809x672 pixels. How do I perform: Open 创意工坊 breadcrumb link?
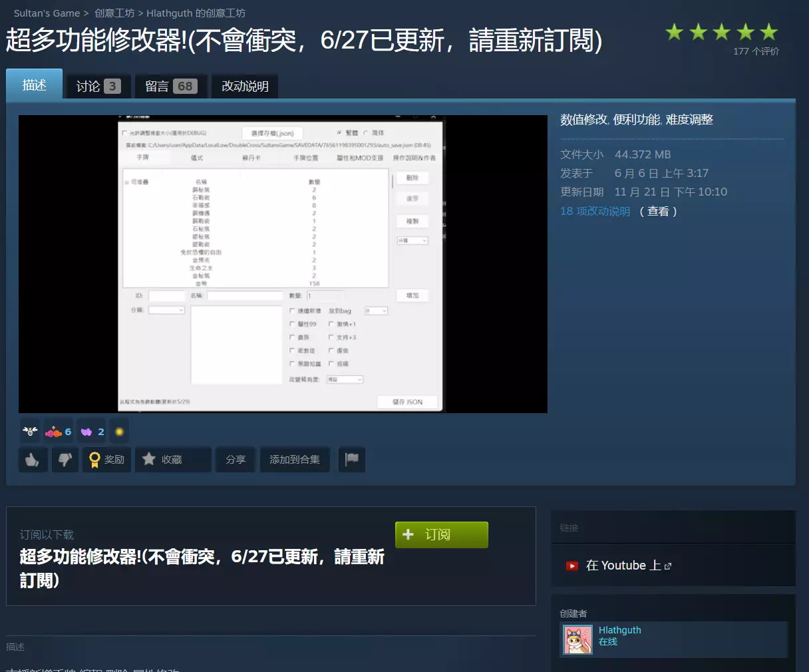point(114,13)
